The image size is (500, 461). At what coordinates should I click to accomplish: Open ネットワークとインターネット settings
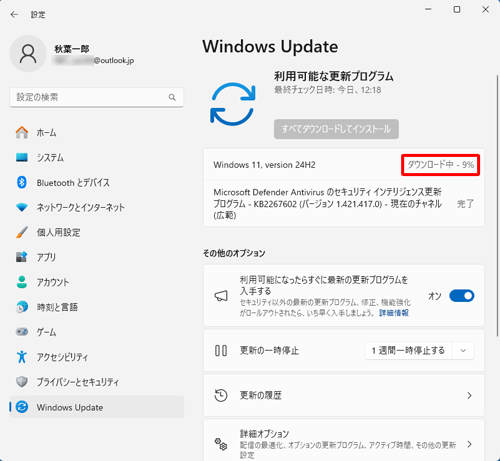pos(97,207)
